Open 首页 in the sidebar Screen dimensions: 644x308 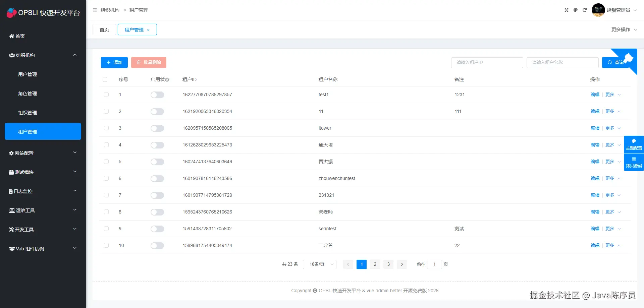[43, 36]
